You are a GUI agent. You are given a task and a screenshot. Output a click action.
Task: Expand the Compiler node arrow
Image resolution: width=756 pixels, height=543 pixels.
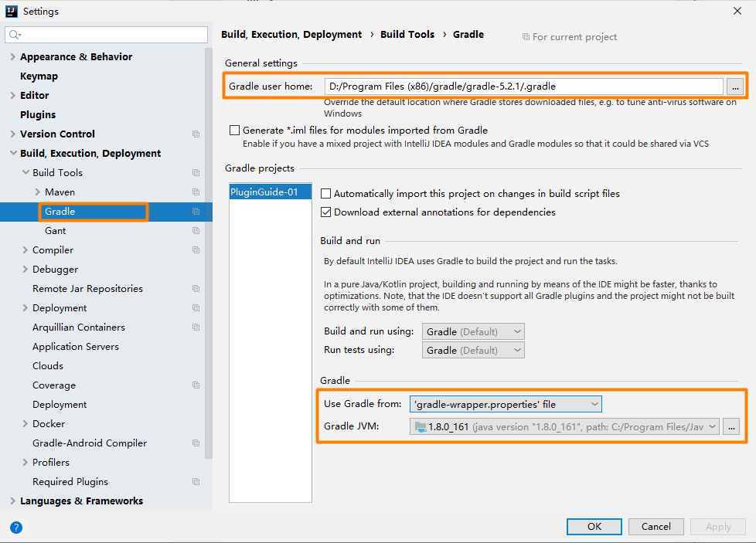coord(26,250)
